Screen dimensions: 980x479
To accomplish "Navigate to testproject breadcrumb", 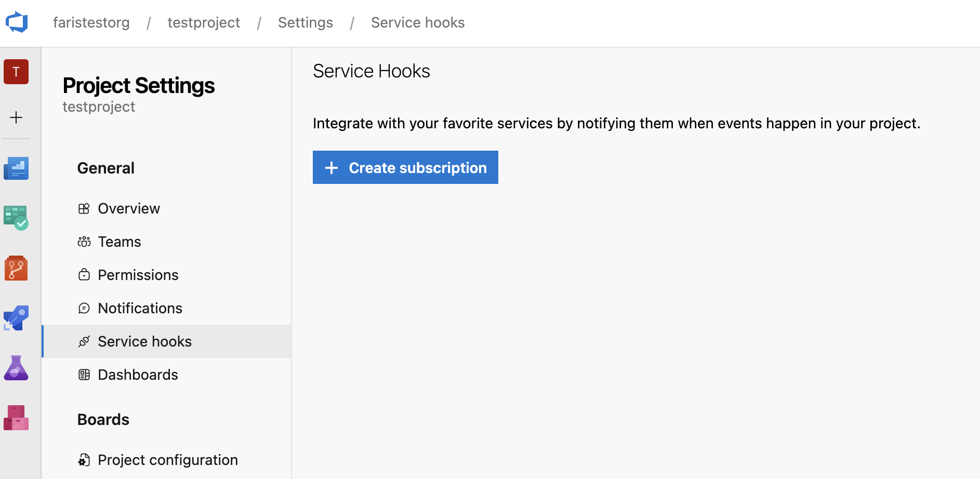I will [204, 23].
